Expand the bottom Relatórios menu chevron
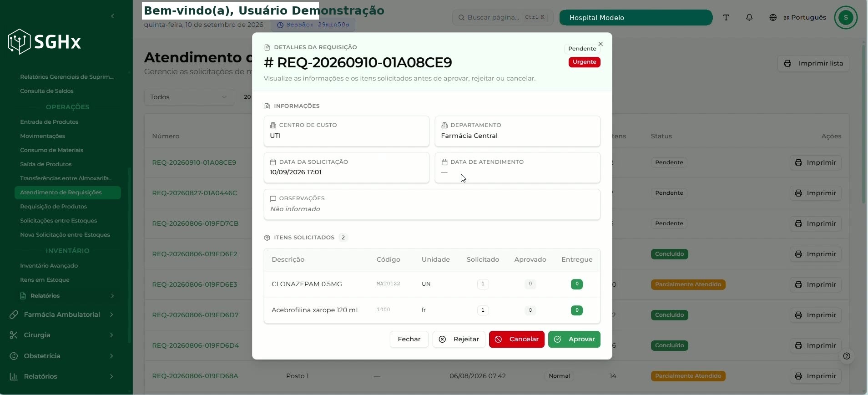 coord(111,376)
